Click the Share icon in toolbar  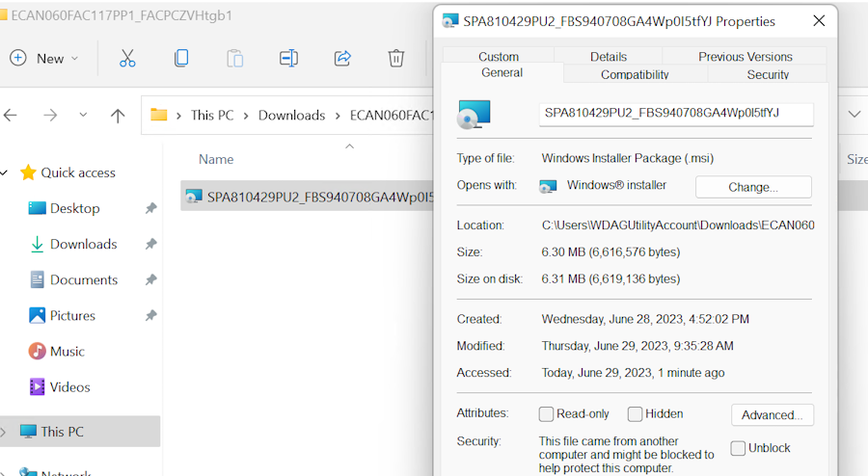click(342, 58)
